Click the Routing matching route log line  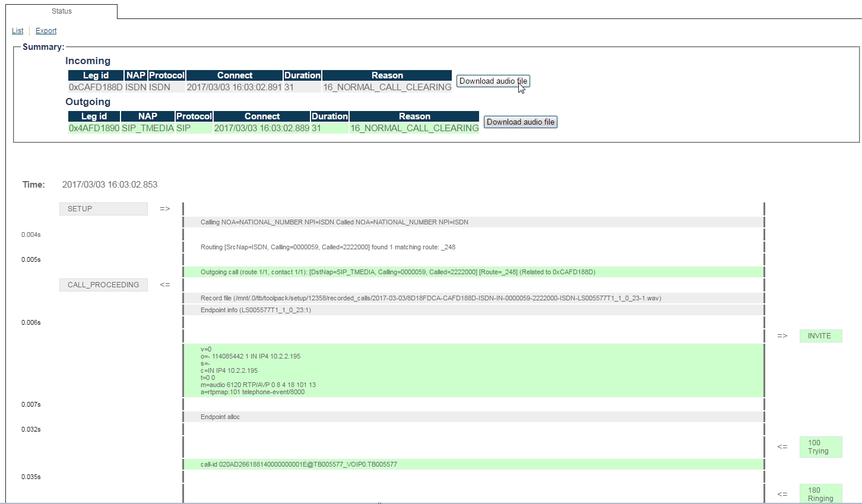[x=328, y=247]
